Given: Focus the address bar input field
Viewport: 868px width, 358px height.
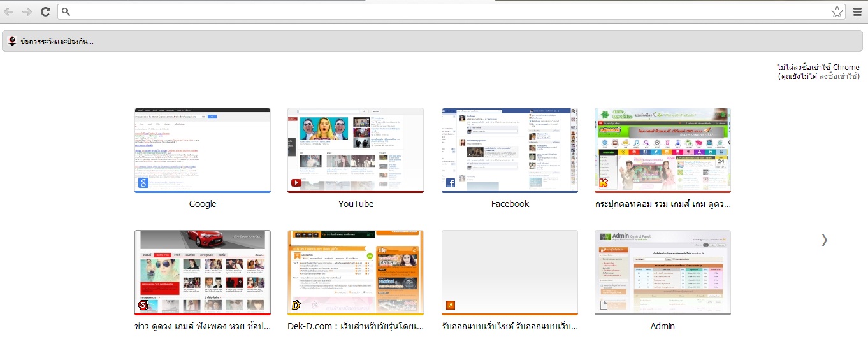Looking at the screenshot, I should pyautogui.click(x=450, y=11).
